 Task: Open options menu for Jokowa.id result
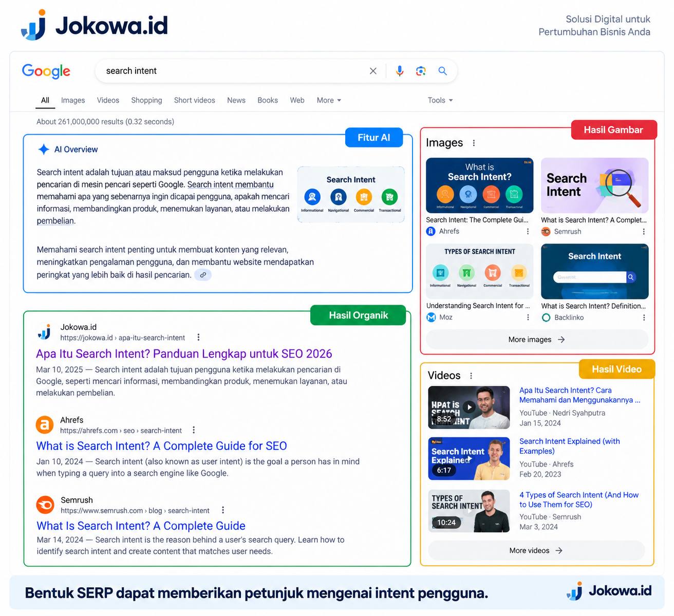pos(198,338)
